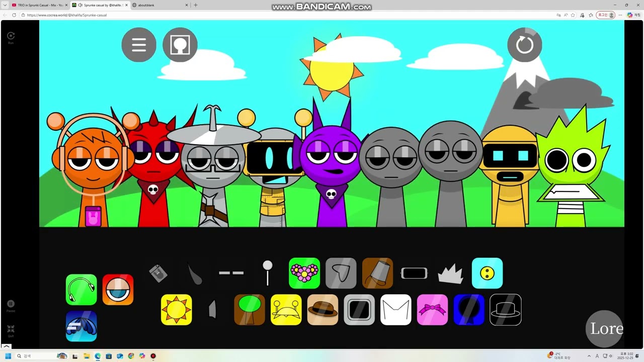
Task: Click the Run button in left sidebar
Action: point(11,38)
